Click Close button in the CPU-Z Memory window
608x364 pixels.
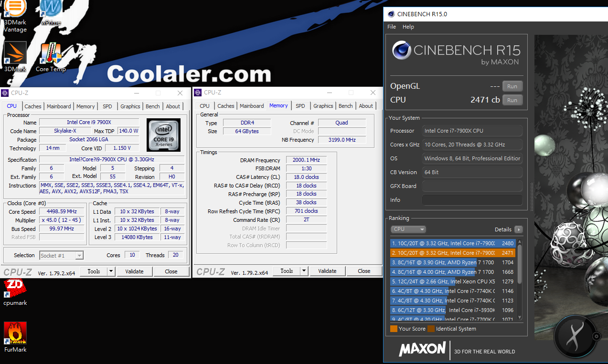pyautogui.click(x=364, y=271)
